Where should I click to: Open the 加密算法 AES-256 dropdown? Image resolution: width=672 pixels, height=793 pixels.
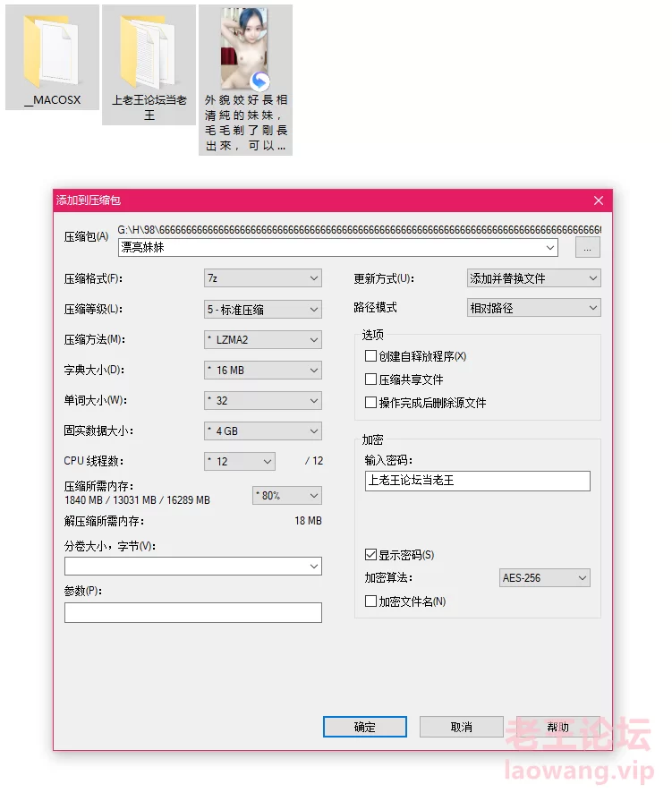click(x=544, y=578)
